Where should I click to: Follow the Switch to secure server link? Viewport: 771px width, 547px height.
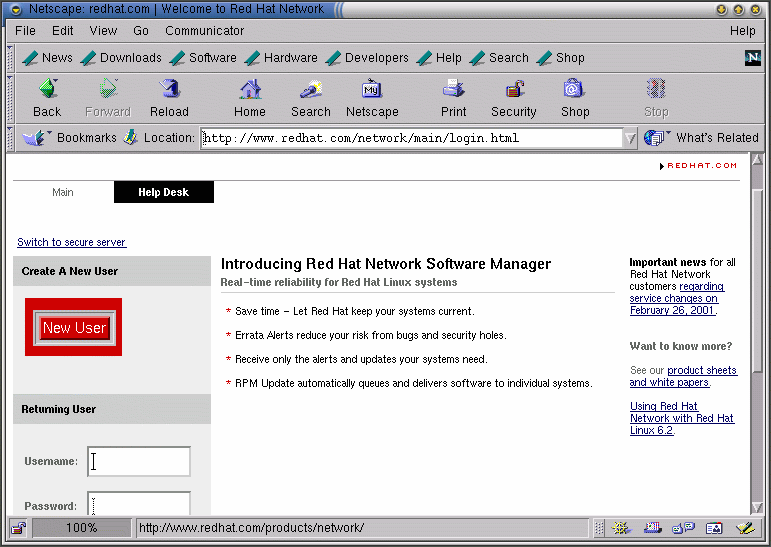pyautogui.click(x=72, y=242)
